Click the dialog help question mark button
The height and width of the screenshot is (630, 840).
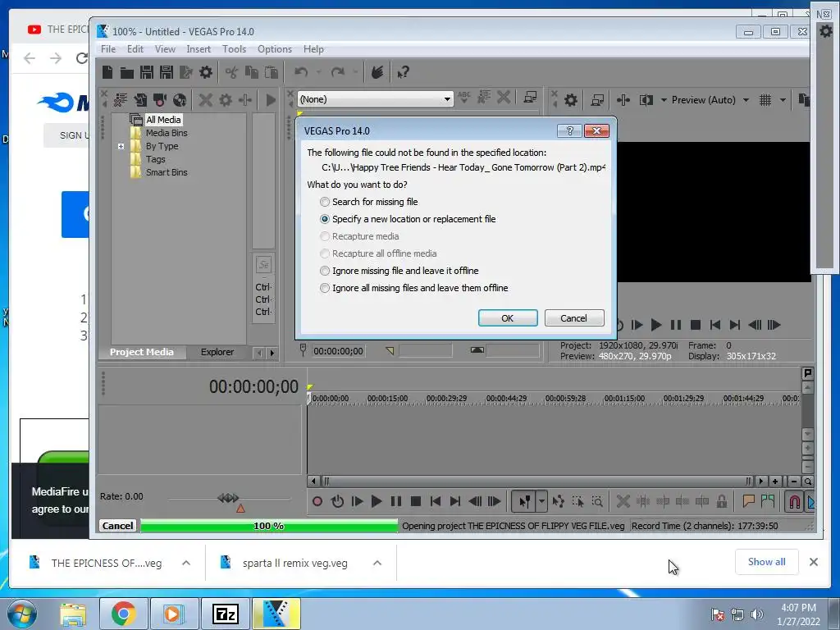[569, 130]
